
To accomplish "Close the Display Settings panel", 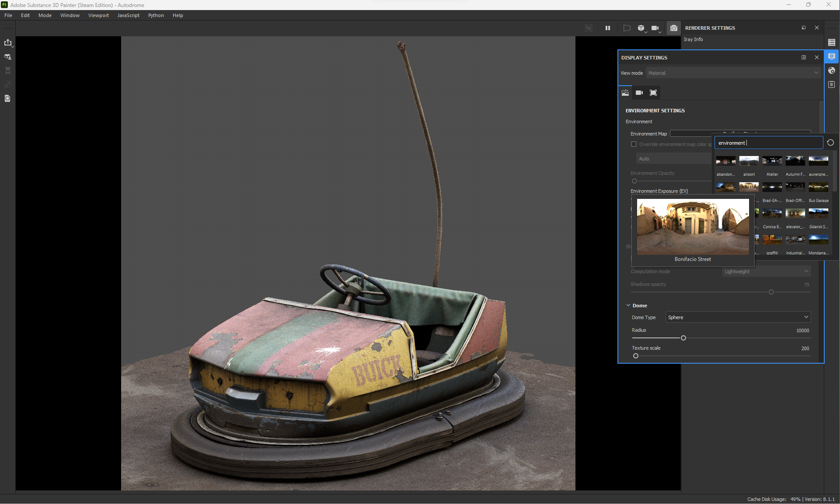I will click(817, 57).
